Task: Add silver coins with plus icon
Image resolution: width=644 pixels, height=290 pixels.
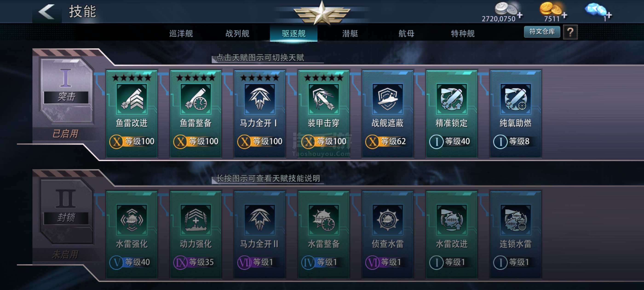Action: tap(520, 15)
